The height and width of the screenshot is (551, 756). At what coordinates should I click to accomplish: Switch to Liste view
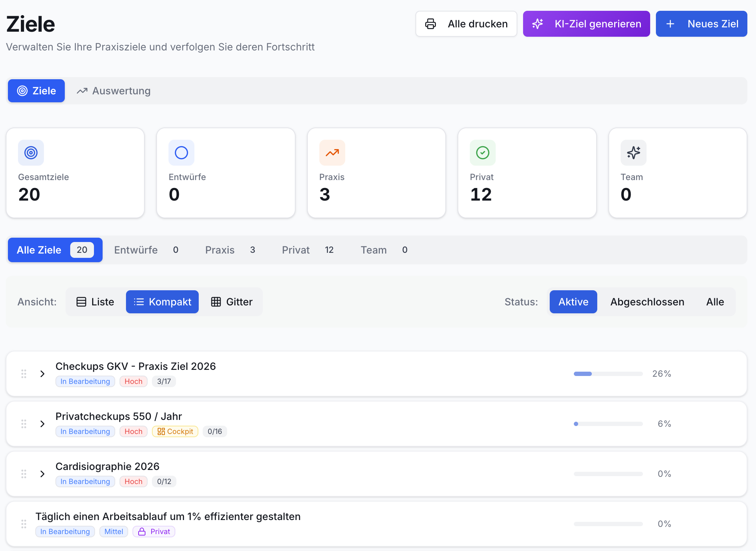pyautogui.click(x=95, y=302)
